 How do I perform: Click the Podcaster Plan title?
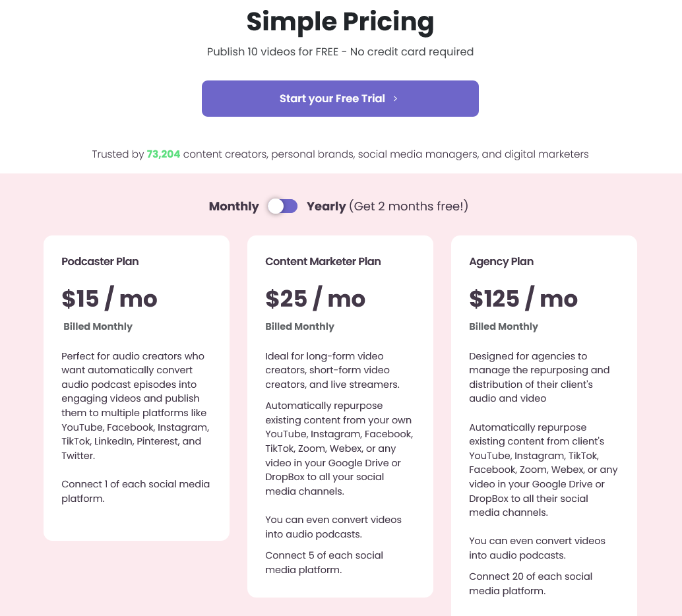pyautogui.click(x=100, y=261)
